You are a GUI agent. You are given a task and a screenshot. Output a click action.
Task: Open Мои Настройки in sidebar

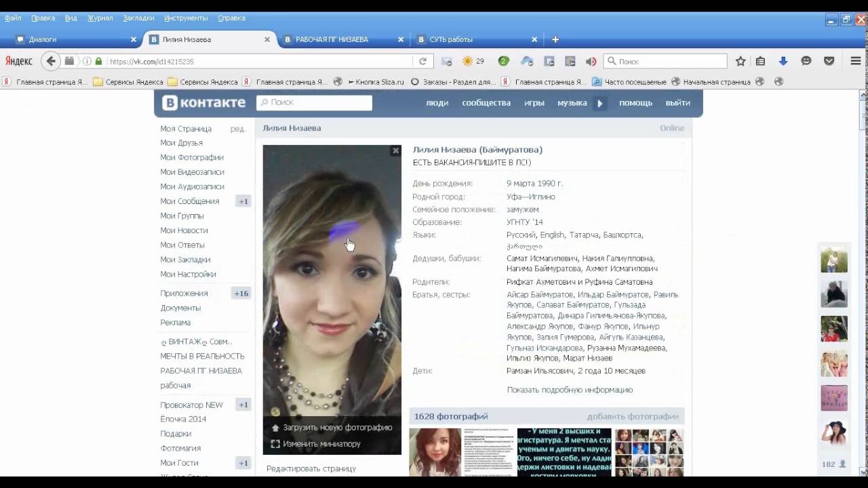pos(188,274)
